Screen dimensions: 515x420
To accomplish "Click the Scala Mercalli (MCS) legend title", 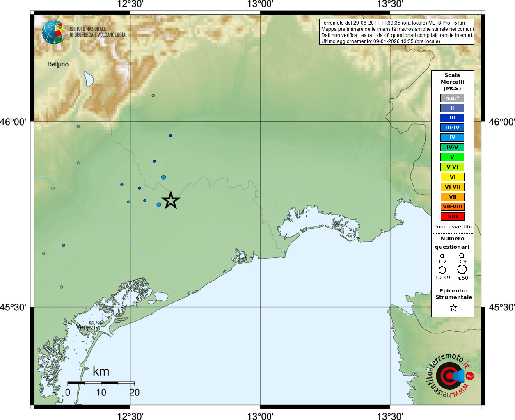I will coord(452,82).
